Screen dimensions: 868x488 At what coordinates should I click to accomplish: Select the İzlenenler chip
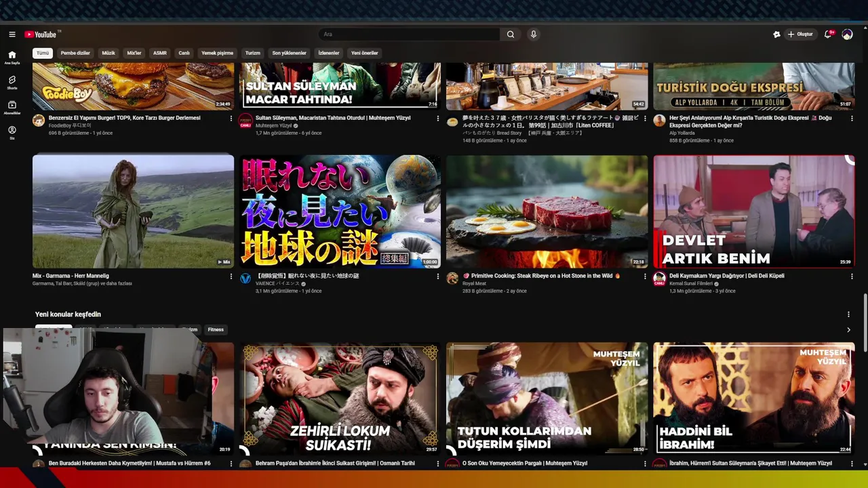tap(329, 53)
